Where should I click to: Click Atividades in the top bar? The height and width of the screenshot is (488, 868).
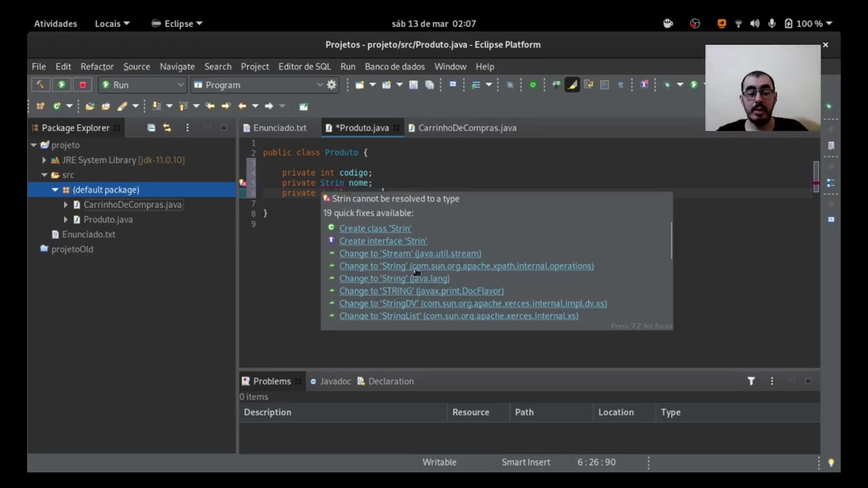tap(56, 24)
